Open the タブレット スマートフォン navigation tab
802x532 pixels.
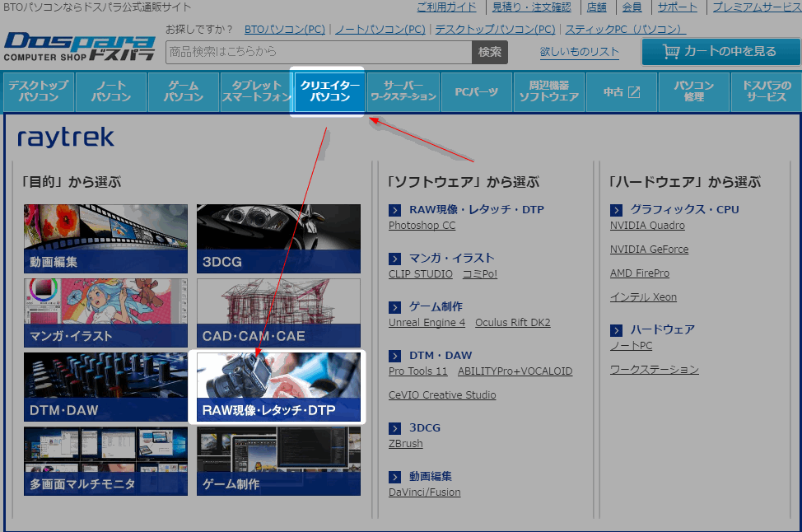pos(256,92)
